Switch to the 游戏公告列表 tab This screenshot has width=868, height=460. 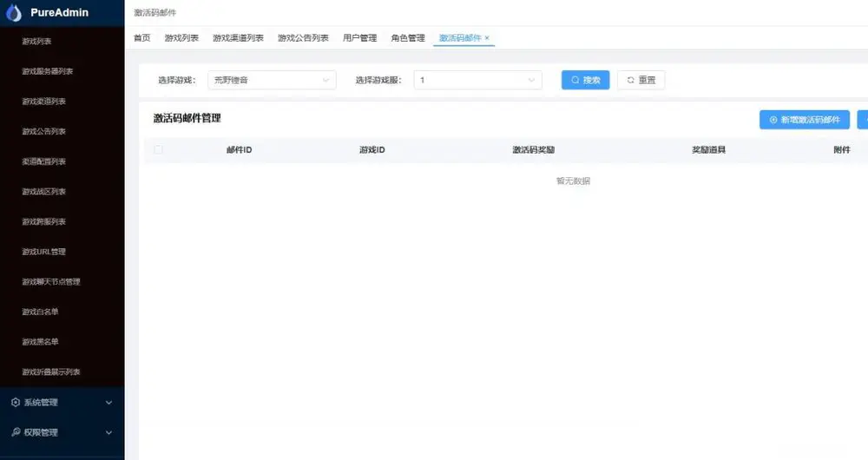click(x=303, y=37)
